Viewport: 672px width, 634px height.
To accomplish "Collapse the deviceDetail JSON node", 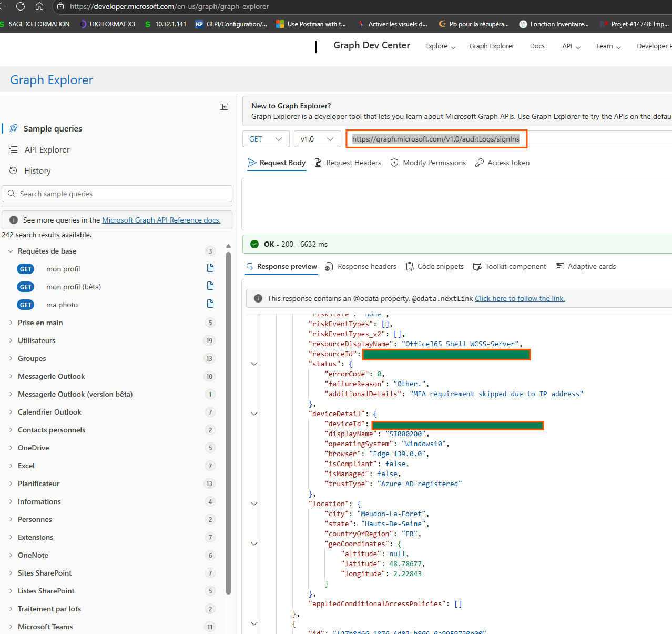I will coord(254,414).
